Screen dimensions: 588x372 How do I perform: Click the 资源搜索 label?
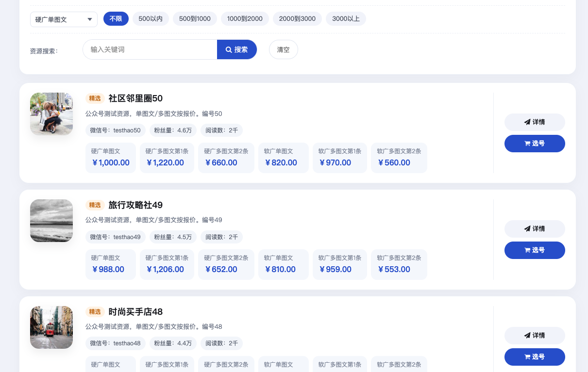(44, 50)
